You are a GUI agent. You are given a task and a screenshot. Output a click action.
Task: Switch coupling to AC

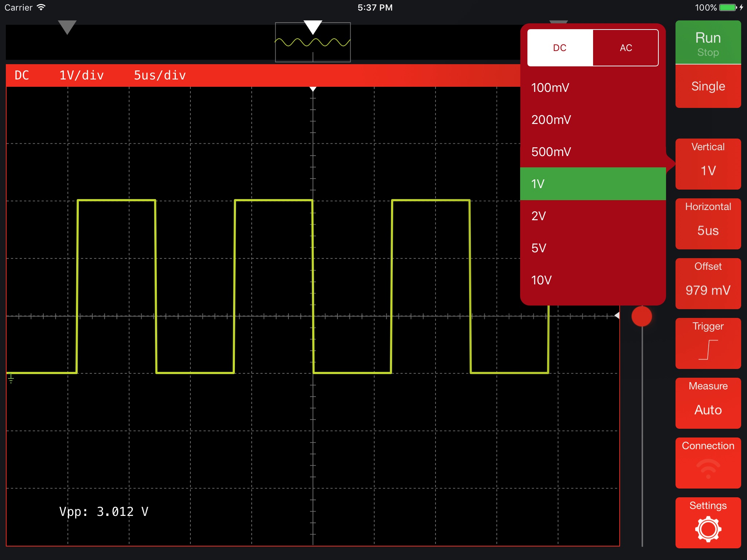click(x=626, y=48)
